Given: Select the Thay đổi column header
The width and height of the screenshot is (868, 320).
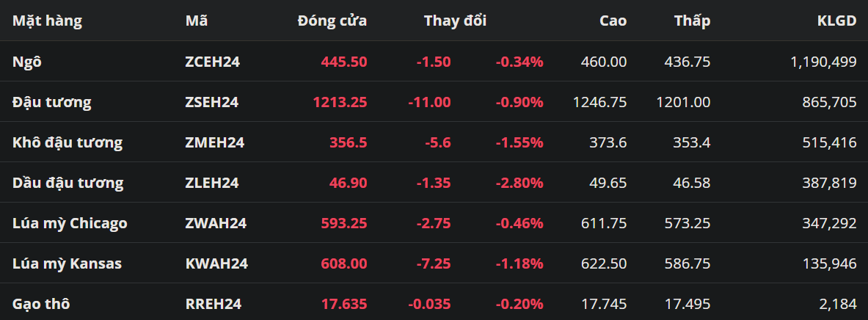Looking at the screenshot, I should click(x=455, y=21).
